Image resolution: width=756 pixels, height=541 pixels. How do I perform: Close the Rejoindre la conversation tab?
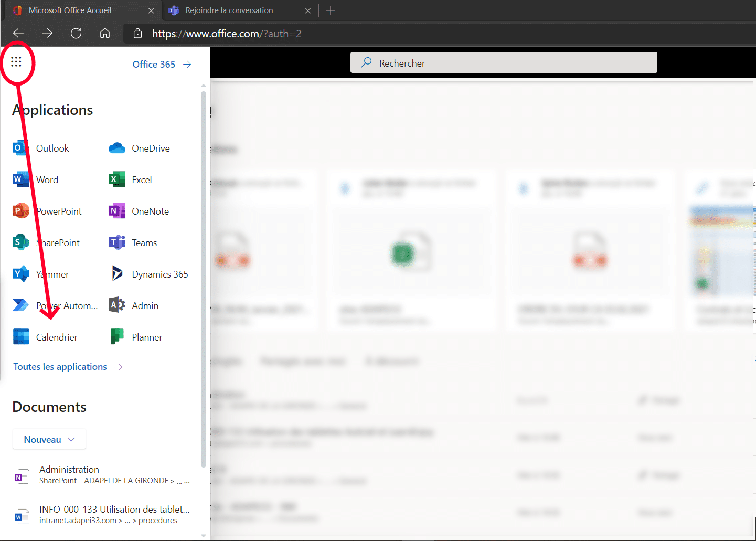pos(308,10)
